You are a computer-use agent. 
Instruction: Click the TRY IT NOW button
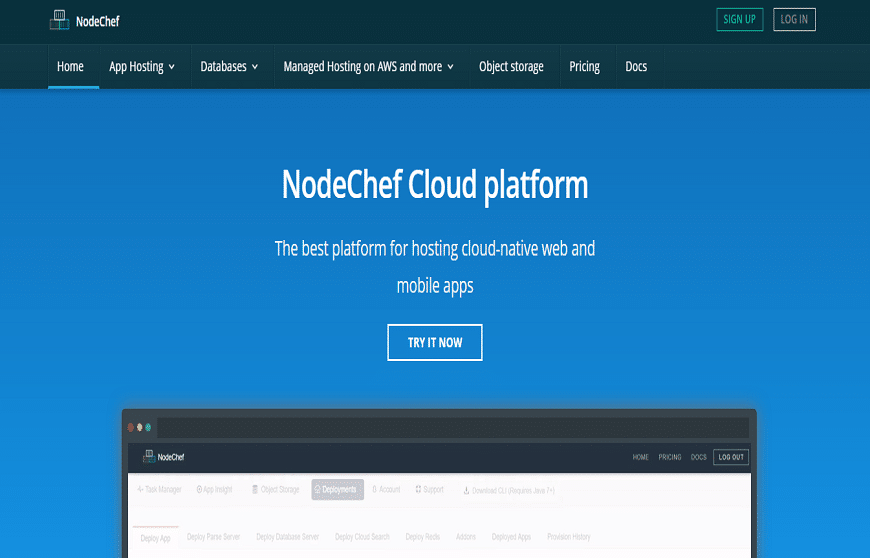[434, 342]
